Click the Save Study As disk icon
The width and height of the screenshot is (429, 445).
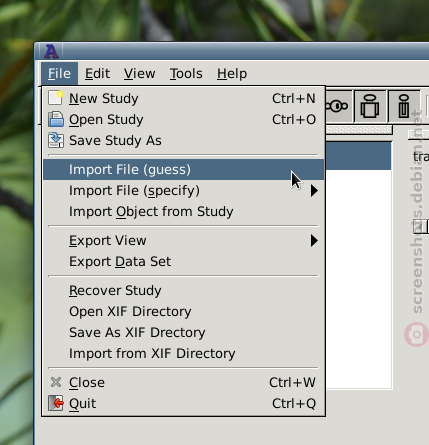[x=56, y=140]
